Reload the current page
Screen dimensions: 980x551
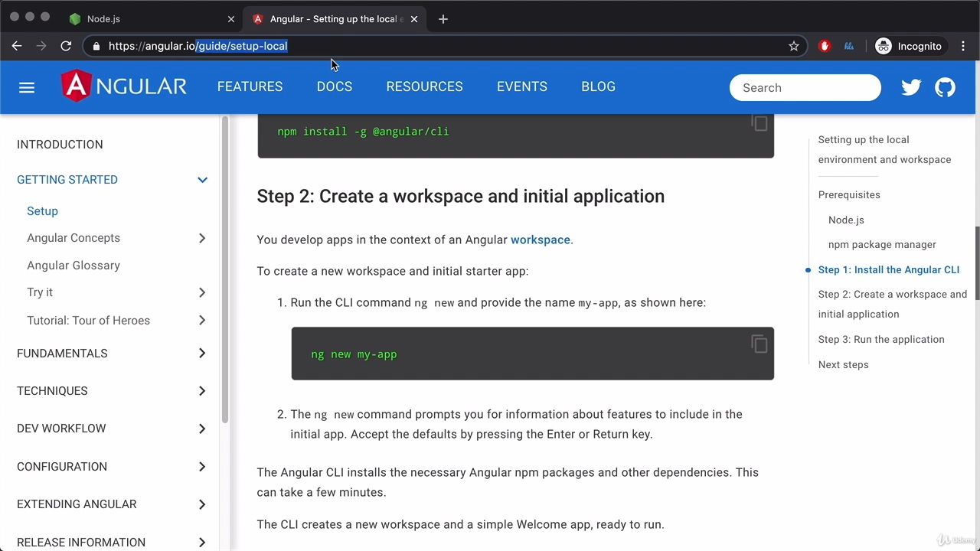66,46
